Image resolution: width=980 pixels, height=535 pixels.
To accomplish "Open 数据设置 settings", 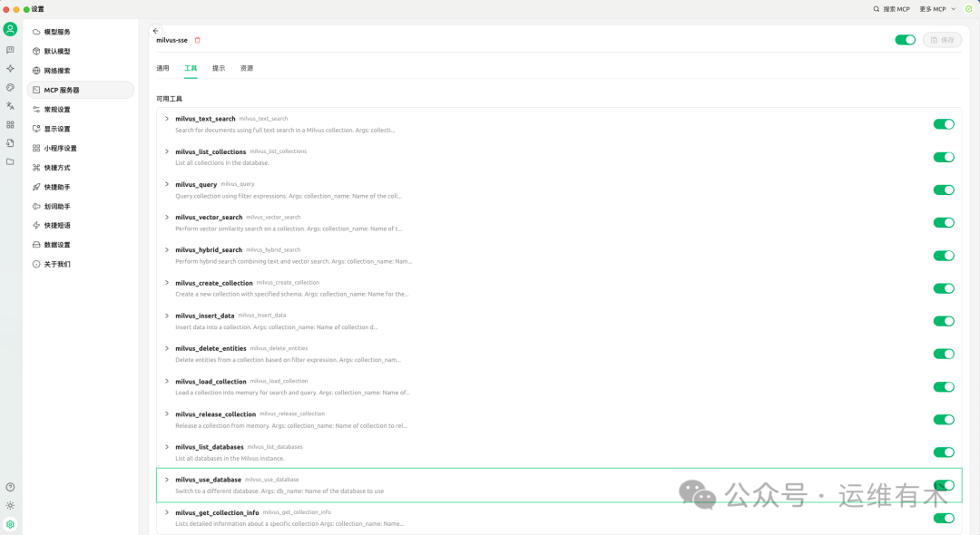I will click(x=81, y=245).
